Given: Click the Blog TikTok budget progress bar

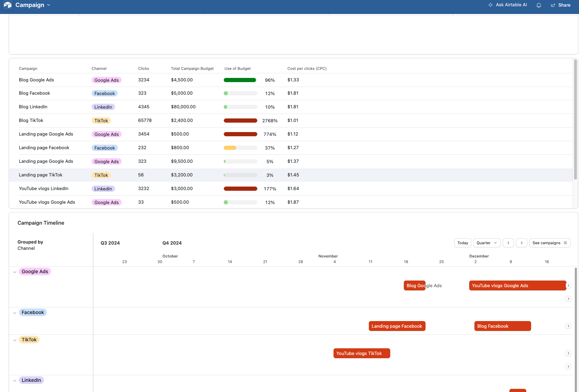Looking at the screenshot, I should (240, 121).
